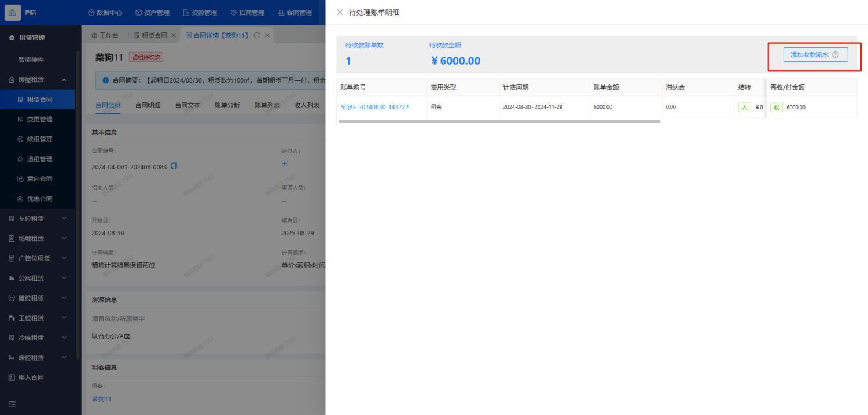The height and width of the screenshot is (415, 868).
Task: Expand 冷库租赁 sidebar group
Action: point(38,338)
